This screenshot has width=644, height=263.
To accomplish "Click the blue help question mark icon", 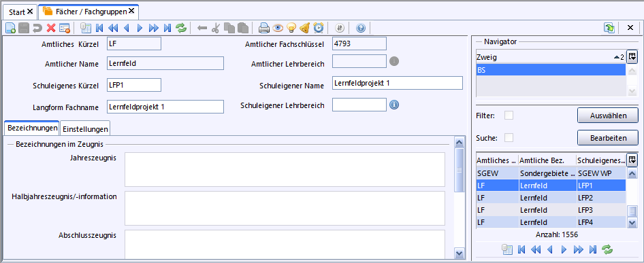I will 361,28.
